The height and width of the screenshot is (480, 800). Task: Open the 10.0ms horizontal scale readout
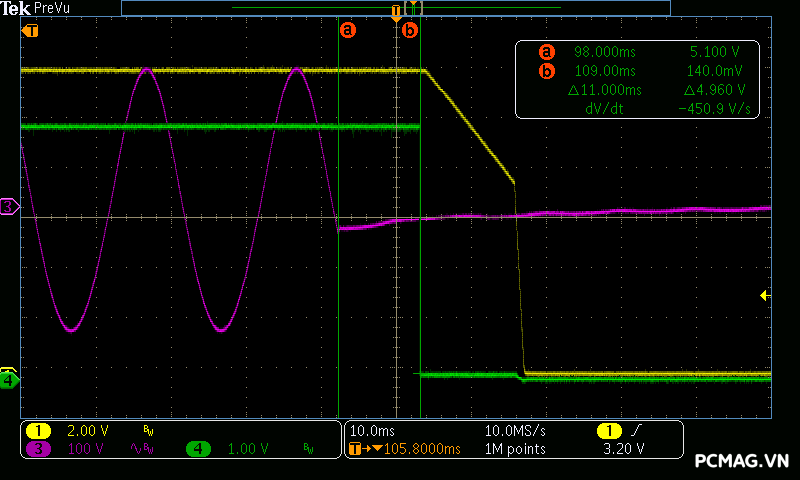pyautogui.click(x=369, y=430)
